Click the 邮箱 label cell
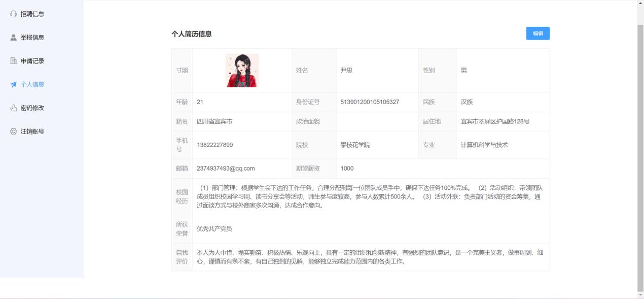This screenshot has width=644, height=299. (182, 169)
